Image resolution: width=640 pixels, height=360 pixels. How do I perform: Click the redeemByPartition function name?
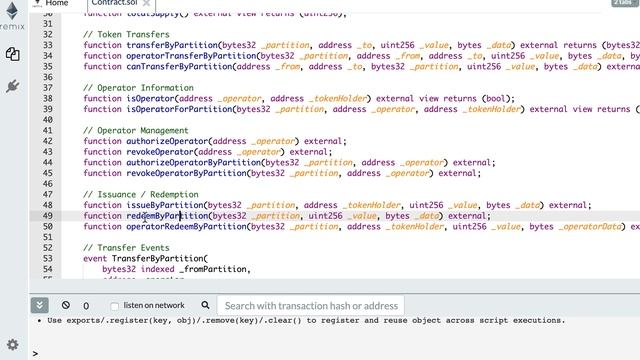pyautogui.click(x=167, y=216)
